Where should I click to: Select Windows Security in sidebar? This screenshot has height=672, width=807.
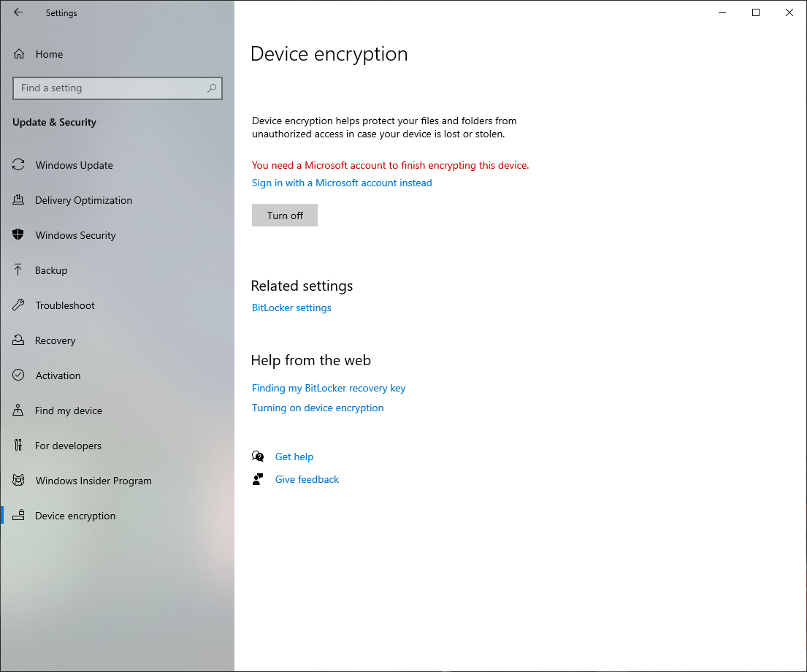[x=118, y=234]
